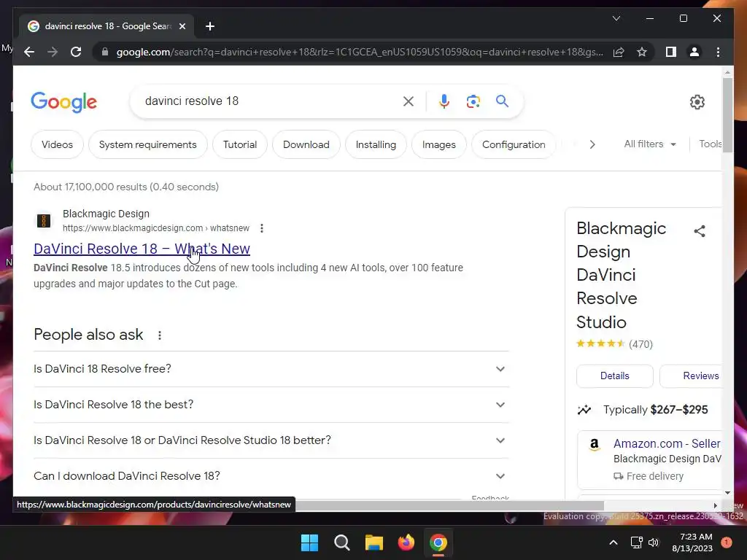Click the vertical page scrollbar
Screen dimensions: 747x560
727,115
